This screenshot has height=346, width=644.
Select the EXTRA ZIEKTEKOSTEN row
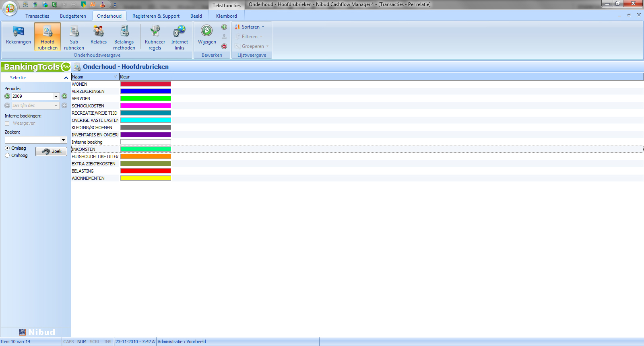point(357,164)
